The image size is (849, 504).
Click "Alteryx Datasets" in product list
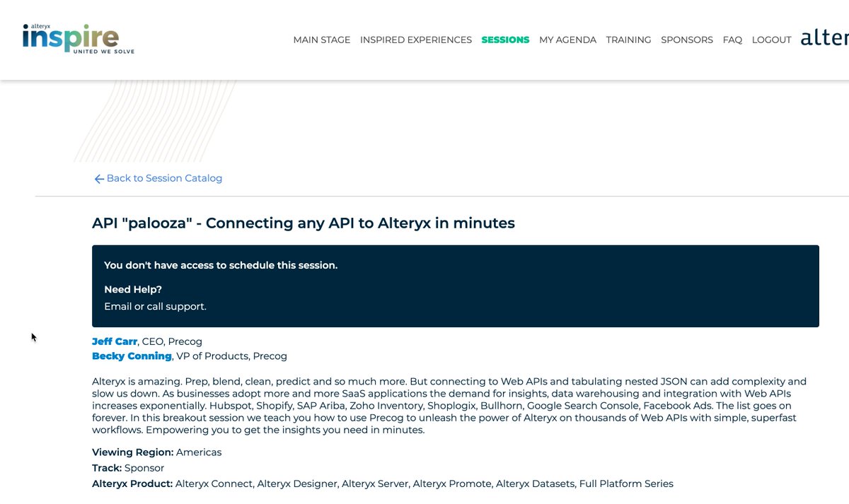coord(535,484)
